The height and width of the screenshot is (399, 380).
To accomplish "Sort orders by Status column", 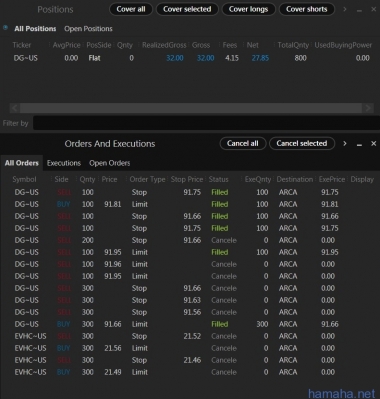I will point(218,179).
